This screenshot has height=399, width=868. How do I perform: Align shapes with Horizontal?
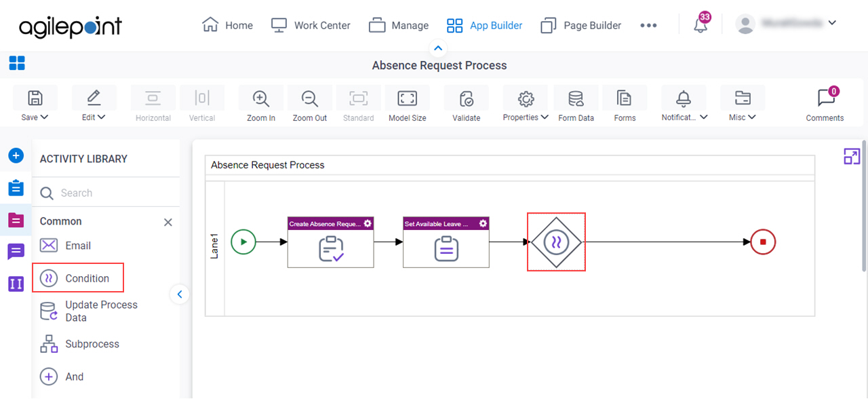[153, 104]
